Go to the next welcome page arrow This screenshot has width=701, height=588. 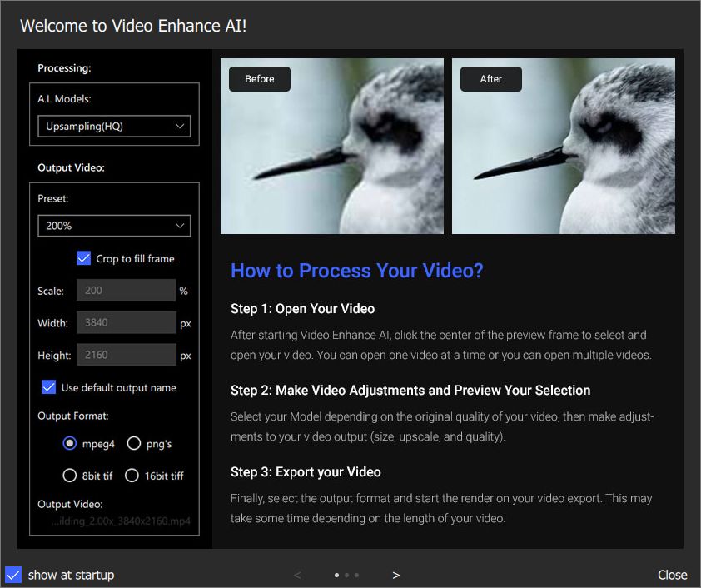396,575
